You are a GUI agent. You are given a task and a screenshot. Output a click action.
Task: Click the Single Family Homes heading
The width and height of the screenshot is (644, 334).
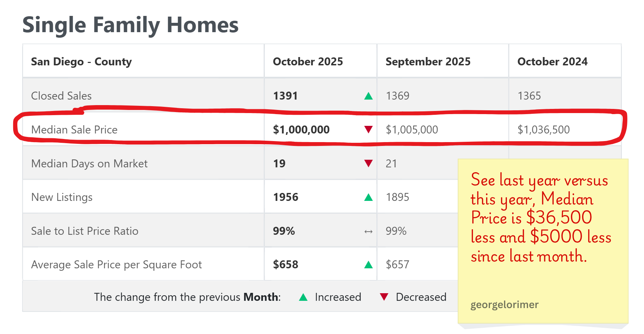131,25
